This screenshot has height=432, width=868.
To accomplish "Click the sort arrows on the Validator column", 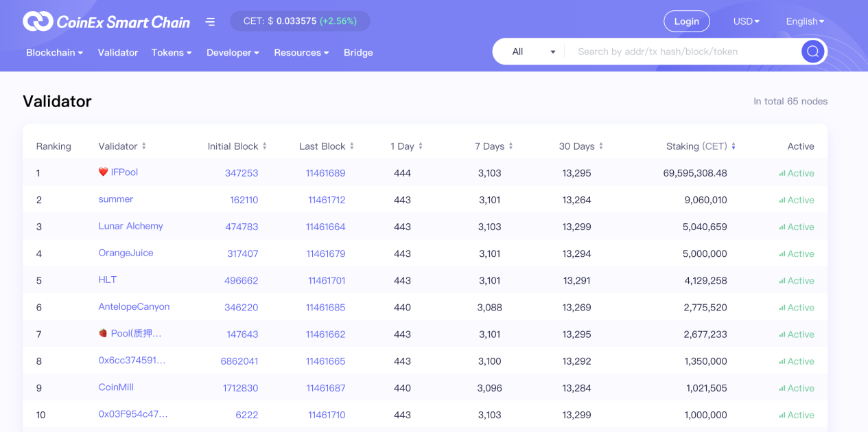I will (x=142, y=146).
